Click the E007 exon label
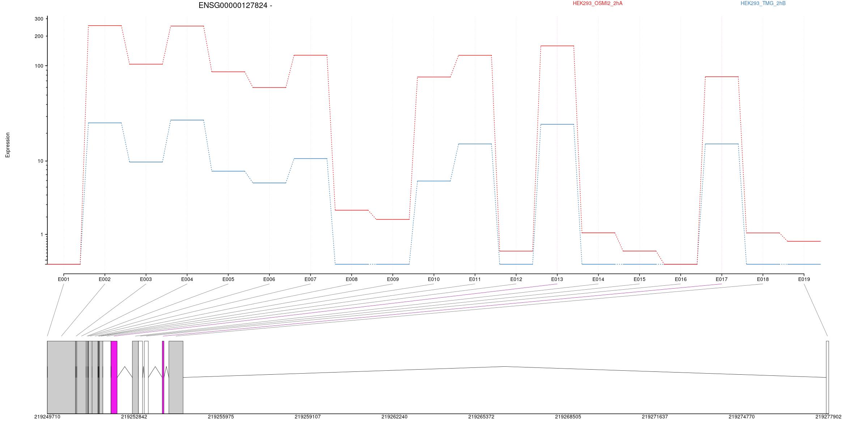 coord(310,279)
